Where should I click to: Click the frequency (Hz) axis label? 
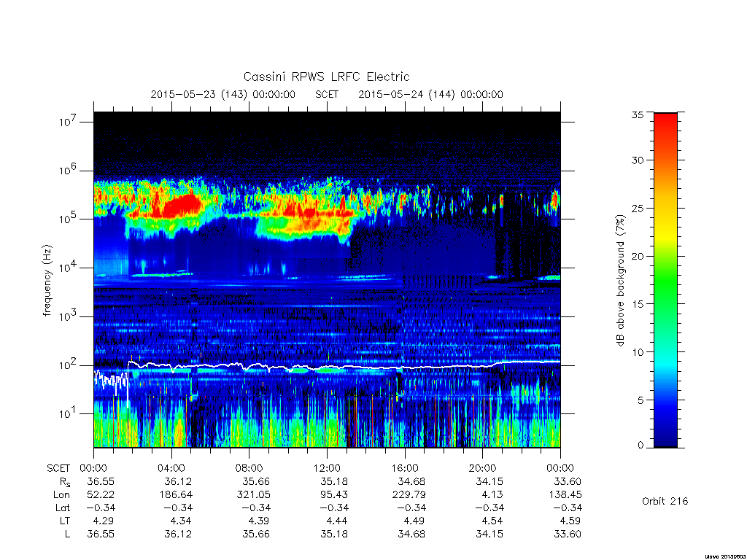coord(47,281)
